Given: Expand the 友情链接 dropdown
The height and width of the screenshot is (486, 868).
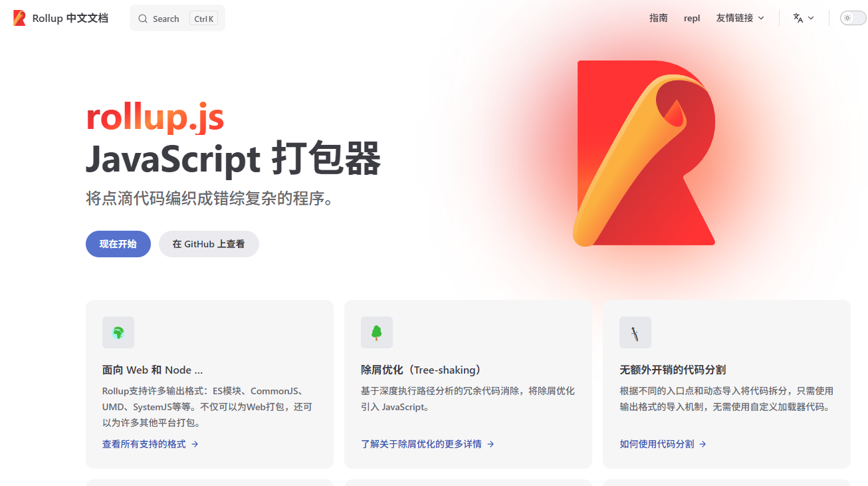Looking at the screenshot, I should point(740,18).
